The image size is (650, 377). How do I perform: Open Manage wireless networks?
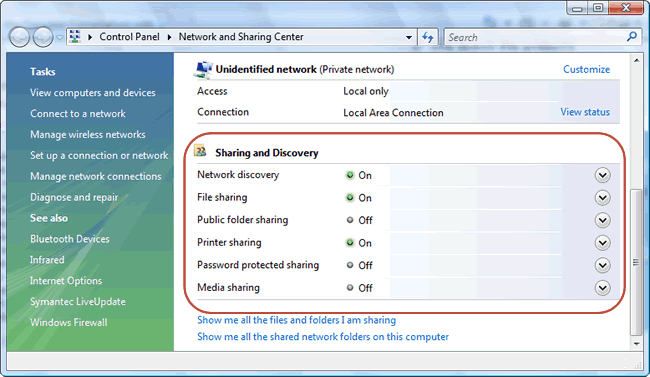coord(87,134)
